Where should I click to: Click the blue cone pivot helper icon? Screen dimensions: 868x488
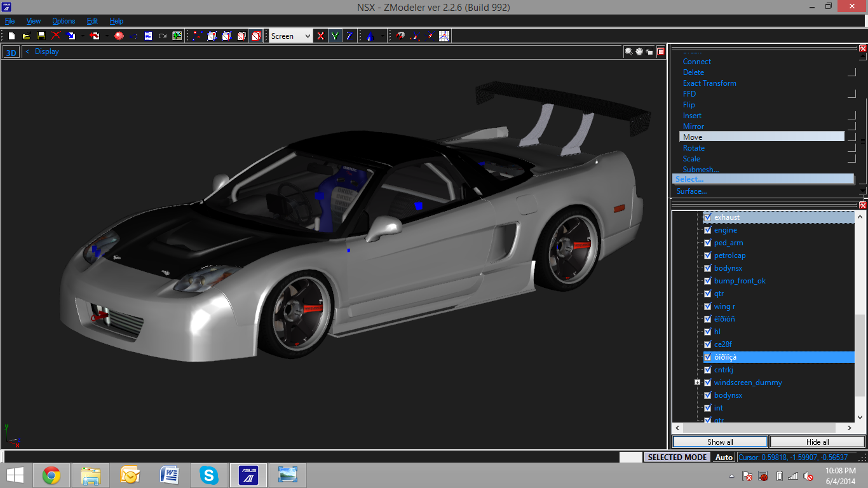tap(370, 36)
